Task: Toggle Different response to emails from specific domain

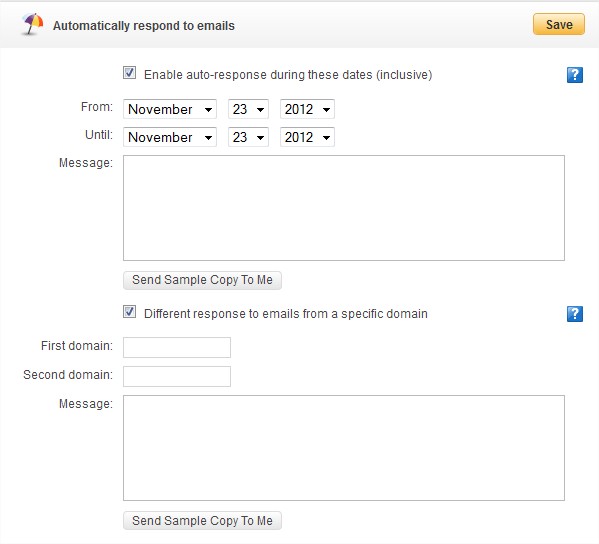Action: pyautogui.click(x=130, y=312)
